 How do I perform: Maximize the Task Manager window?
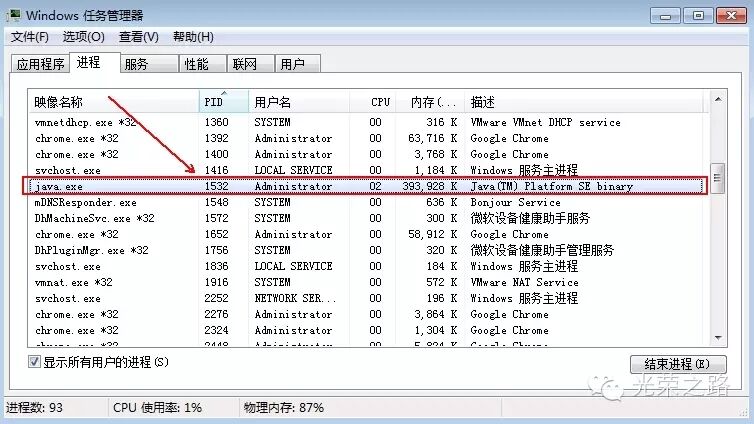(698, 16)
